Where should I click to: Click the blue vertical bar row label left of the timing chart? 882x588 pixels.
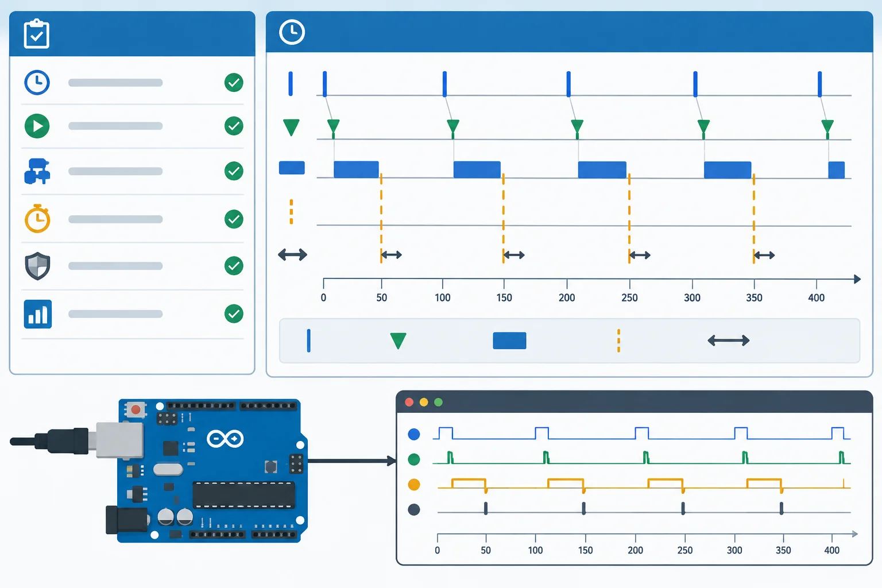click(291, 84)
